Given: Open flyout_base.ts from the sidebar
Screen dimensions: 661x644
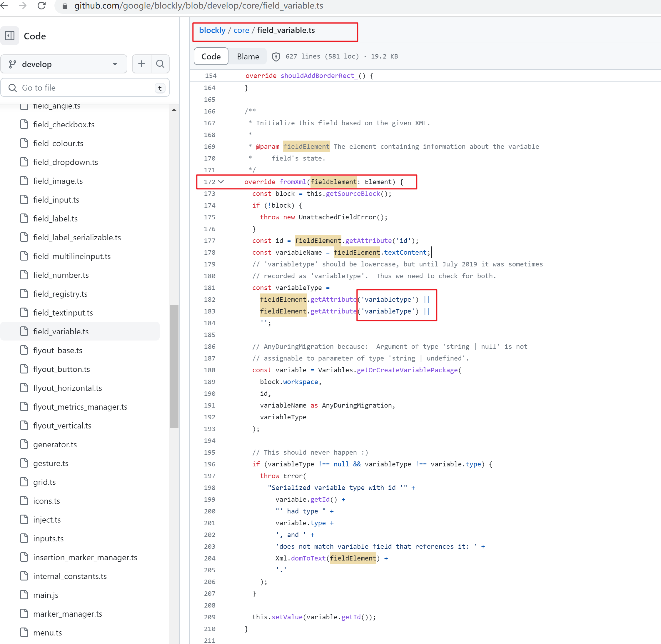Looking at the screenshot, I should click(x=58, y=350).
